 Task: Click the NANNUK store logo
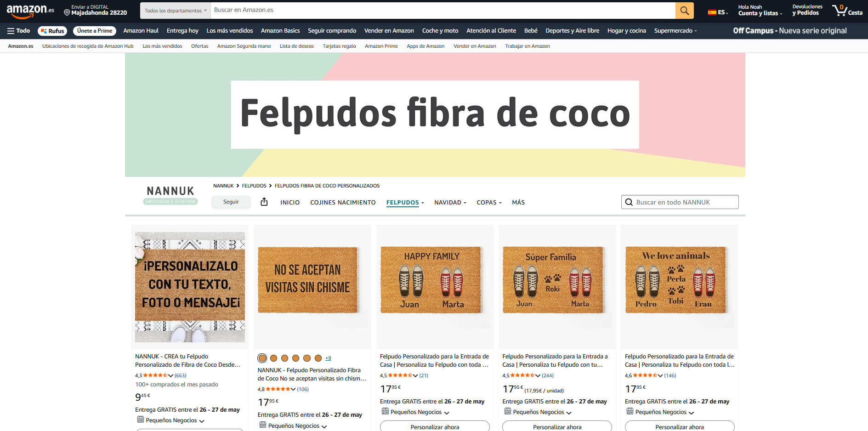point(170,195)
